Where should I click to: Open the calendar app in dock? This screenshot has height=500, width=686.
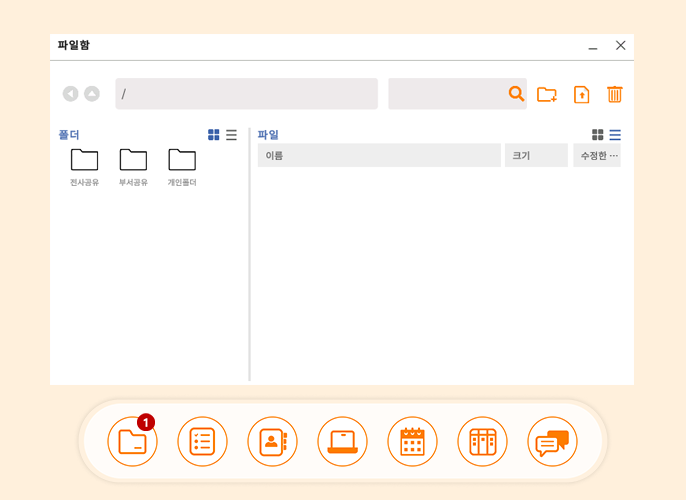pyautogui.click(x=412, y=441)
